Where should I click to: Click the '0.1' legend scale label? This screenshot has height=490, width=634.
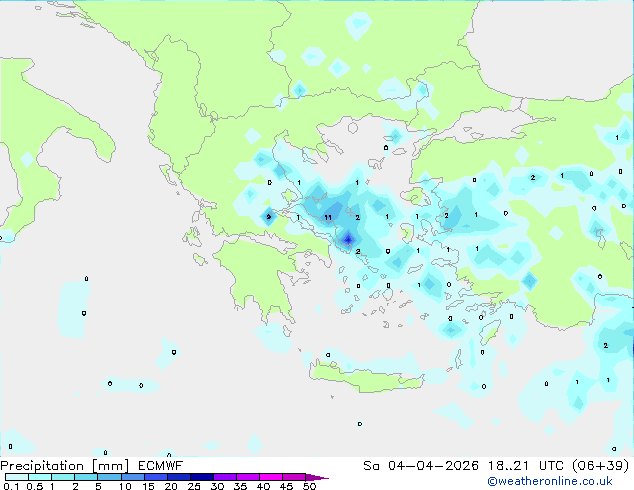tap(11, 486)
